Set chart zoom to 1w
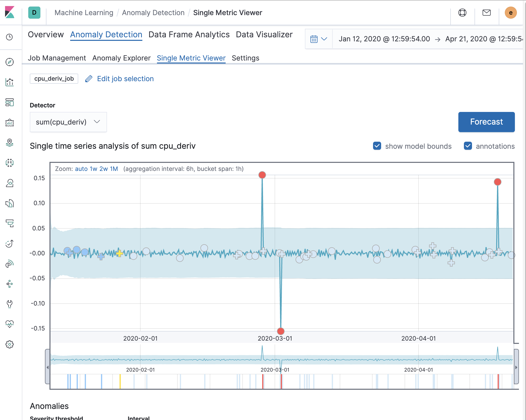The width and height of the screenshot is (526, 420). [93, 169]
